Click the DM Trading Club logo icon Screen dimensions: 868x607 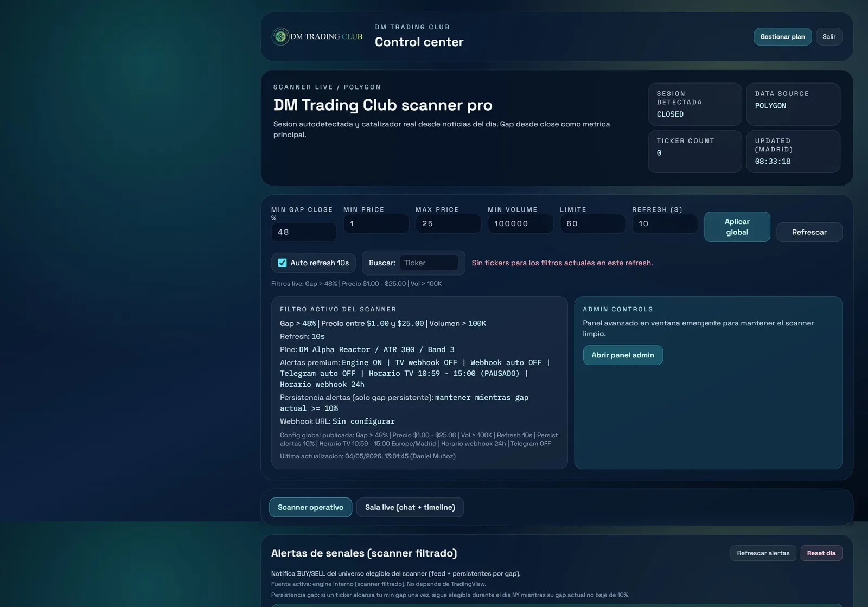tap(280, 36)
